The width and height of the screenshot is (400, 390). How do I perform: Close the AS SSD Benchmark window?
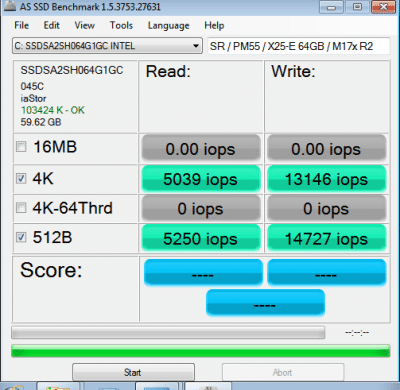[x=383, y=7]
